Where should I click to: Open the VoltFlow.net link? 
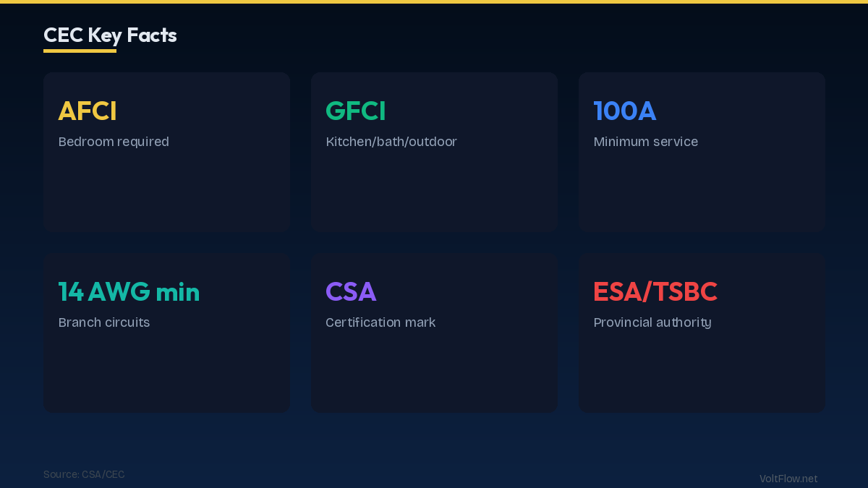pos(788,479)
